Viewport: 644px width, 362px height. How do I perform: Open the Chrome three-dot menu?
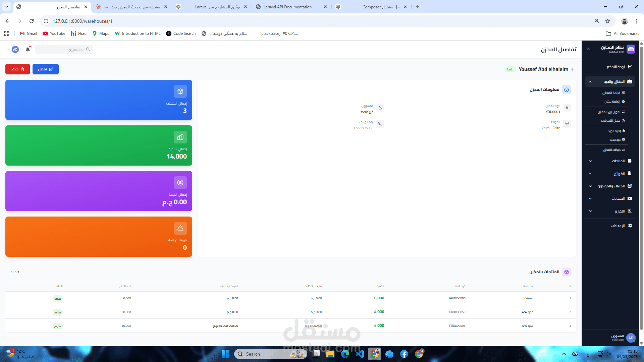tap(637, 21)
